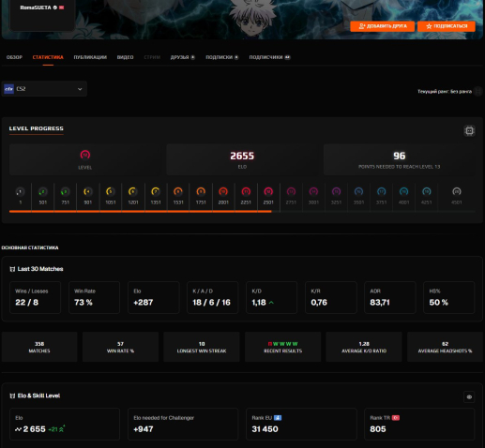485x448 pixels.
Task: Click the Win Rate 73 % card
Action: pos(94,297)
